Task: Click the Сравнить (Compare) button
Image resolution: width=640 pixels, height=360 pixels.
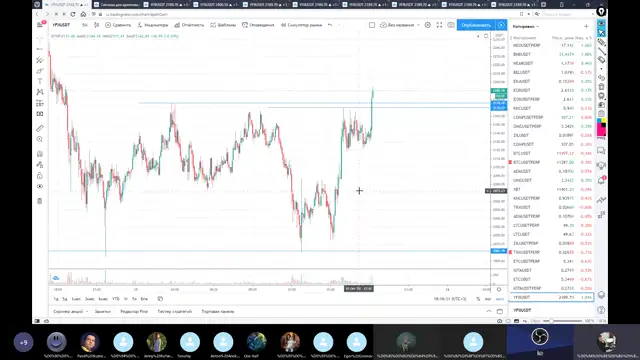Action: (x=118, y=25)
